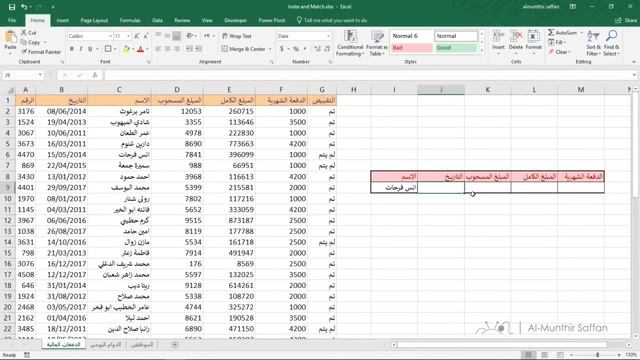Screen dimensions: 640x360
Task: Cut the selection with scissors icon
Action: pyautogui.click(x=29, y=33)
